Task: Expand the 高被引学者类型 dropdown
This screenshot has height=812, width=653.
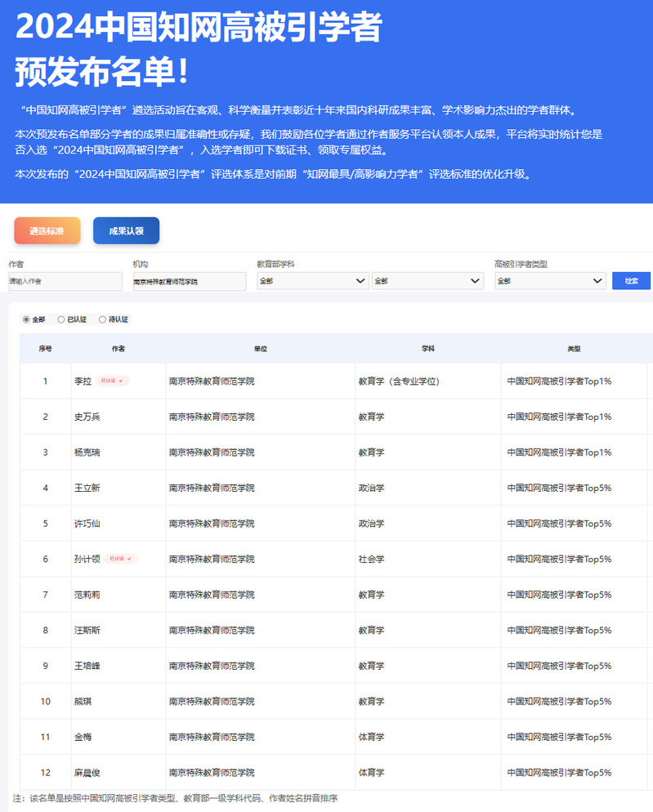Action: [550, 281]
